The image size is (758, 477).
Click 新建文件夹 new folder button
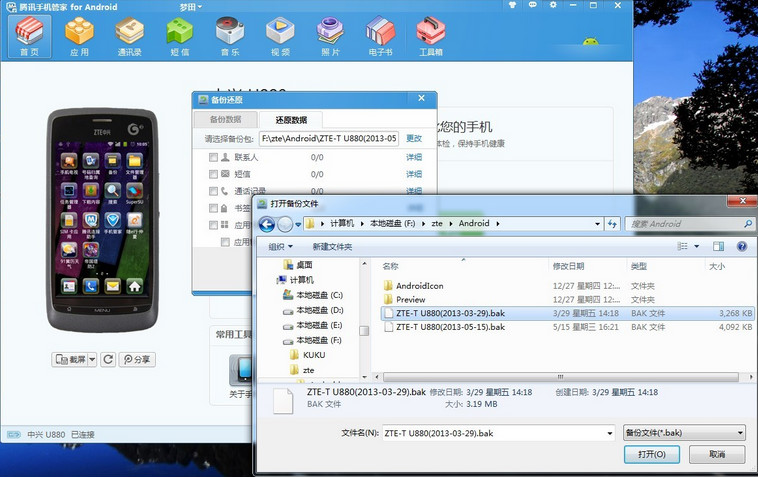point(332,246)
